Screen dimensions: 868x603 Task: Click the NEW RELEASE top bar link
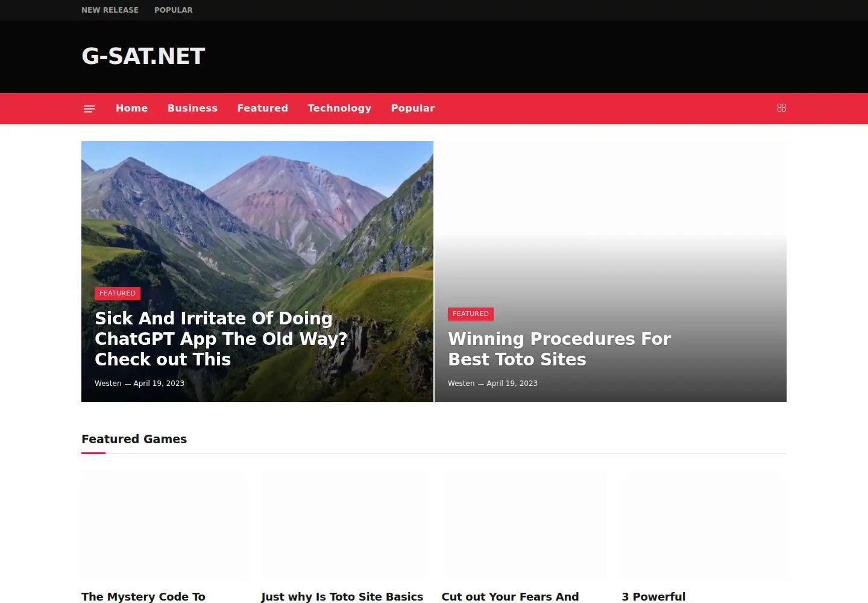tap(110, 10)
